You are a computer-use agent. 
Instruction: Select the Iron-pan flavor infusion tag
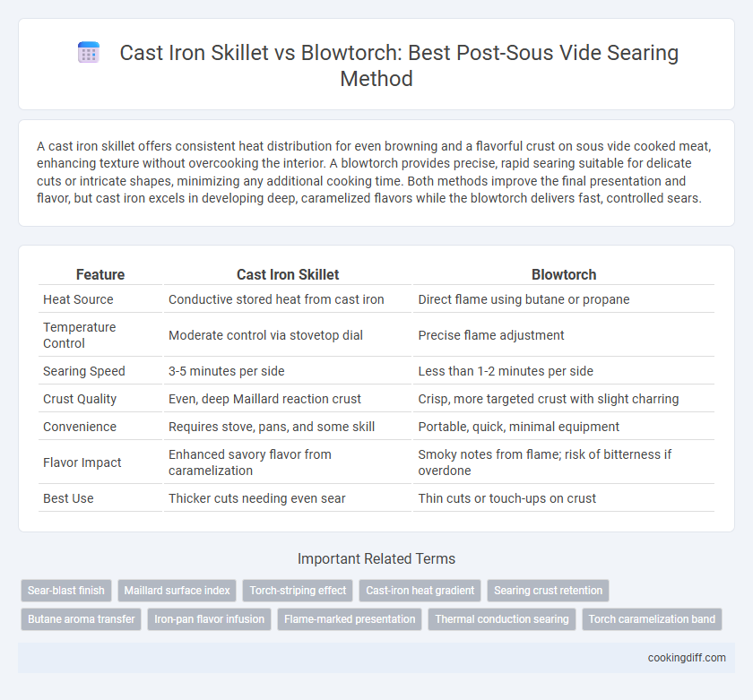[x=210, y=619]
